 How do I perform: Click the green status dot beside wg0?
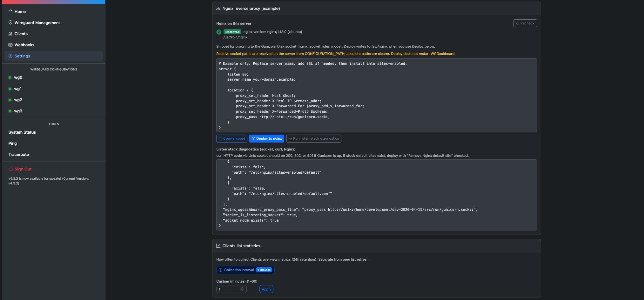(x=10, y=77)
